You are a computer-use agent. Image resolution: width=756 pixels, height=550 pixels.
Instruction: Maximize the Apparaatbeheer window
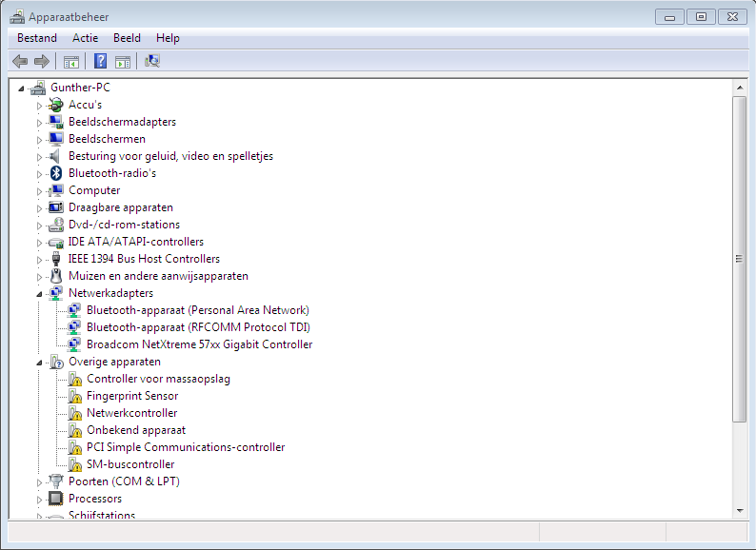pyautogui.click(x=701, y=17)
